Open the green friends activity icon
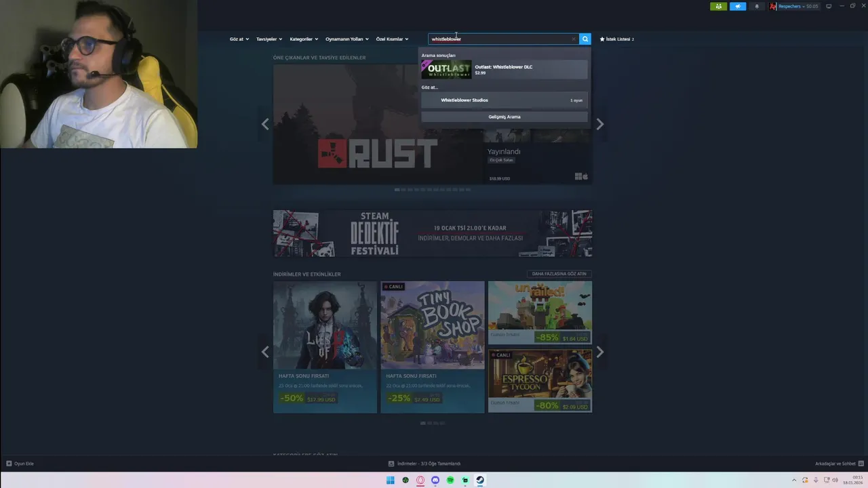868x488 pixels. pos(718,6)
